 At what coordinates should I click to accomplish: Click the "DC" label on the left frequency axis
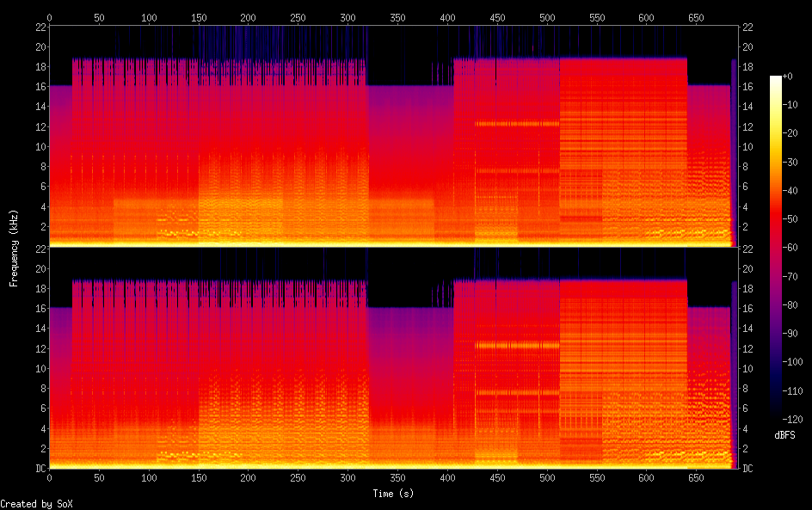coord(41,469)
